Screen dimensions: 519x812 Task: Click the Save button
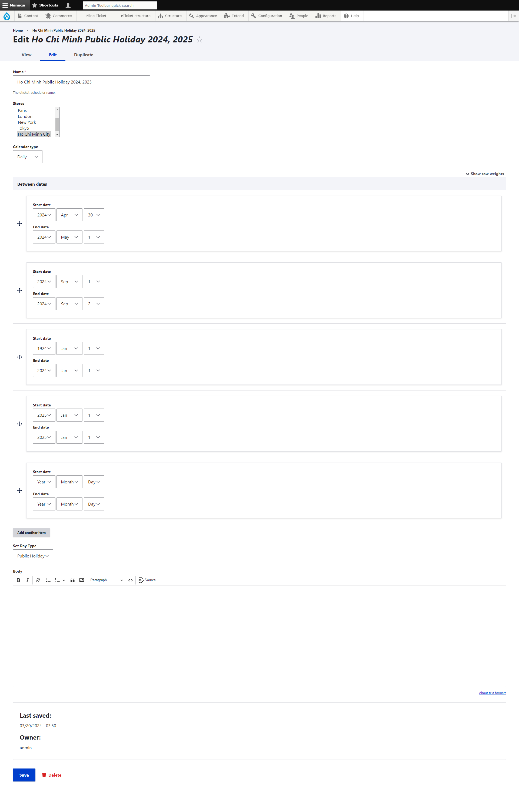[24, 775]
